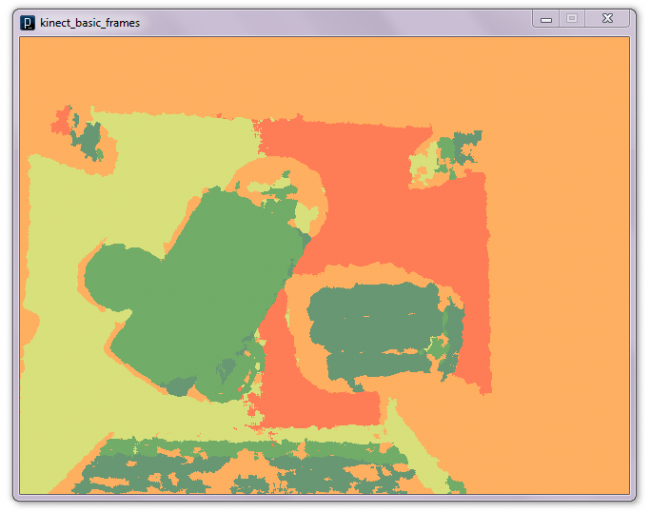Click the kinect_basic_frames window title text
Screen dimensions: 650x513
coord(90,23)
